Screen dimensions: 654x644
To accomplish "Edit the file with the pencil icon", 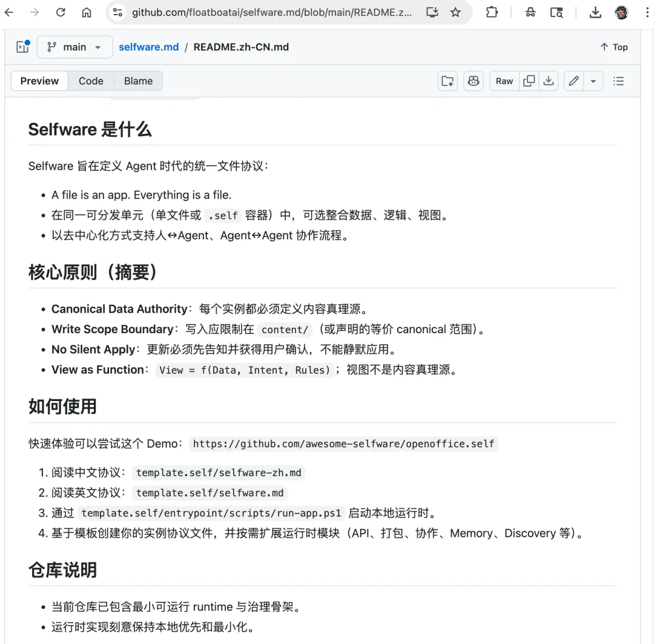I will pyautogui.click(x=573, y=81).
